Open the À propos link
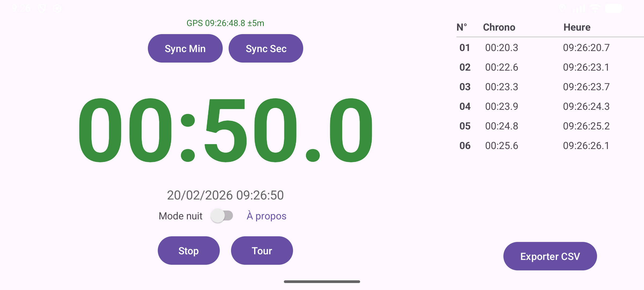This screenshot has width=644, height=290. point(266,215)
